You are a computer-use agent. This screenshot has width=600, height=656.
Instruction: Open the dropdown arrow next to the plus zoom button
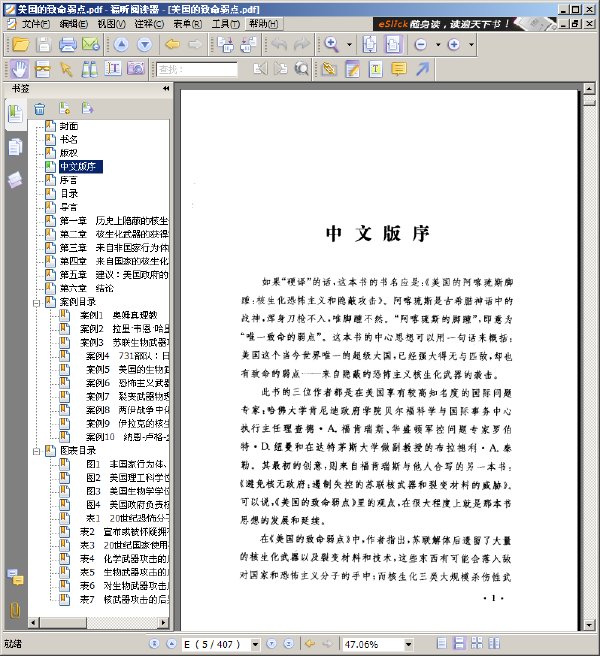tap(471, 44)
